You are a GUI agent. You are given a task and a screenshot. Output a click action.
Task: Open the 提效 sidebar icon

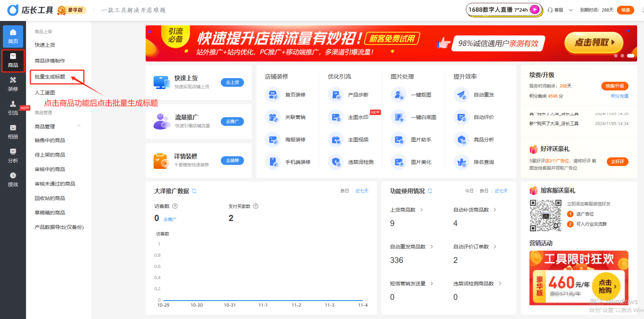tap(13, 180)
